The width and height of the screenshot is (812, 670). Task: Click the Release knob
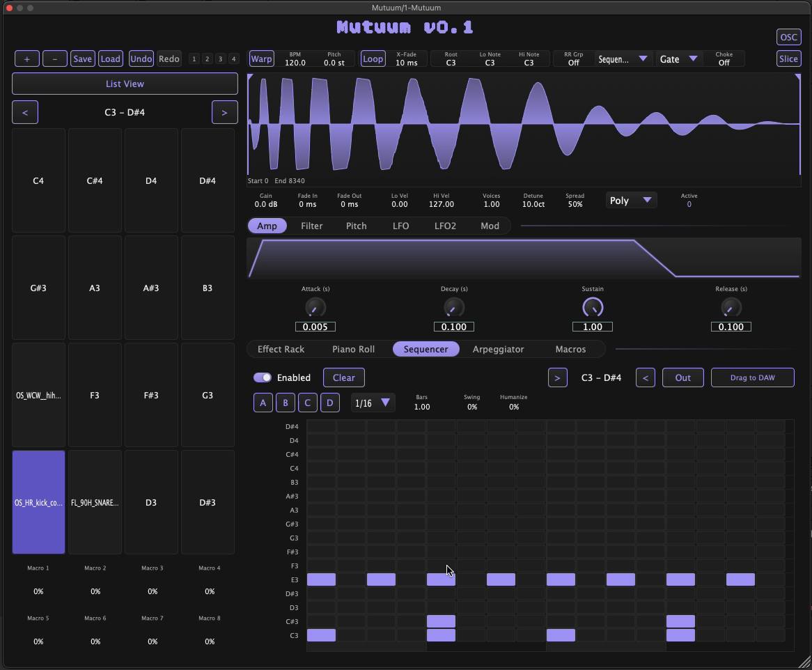click(x=731, y=308)
